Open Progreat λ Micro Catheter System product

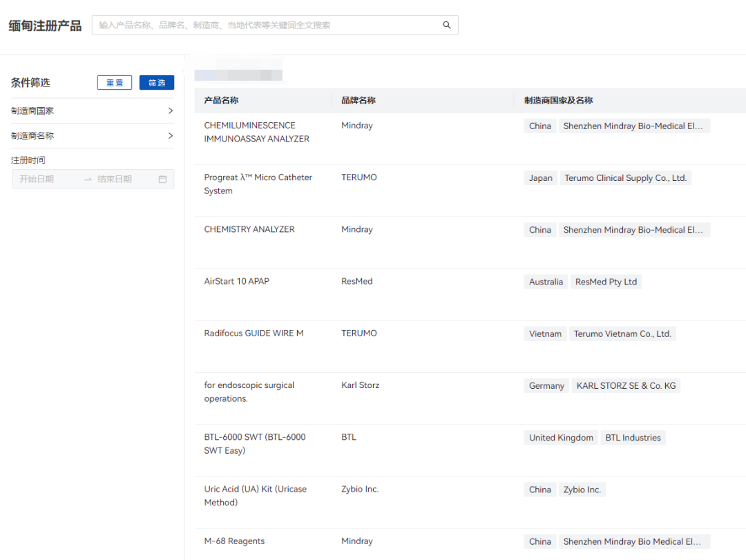coord(258,184)
